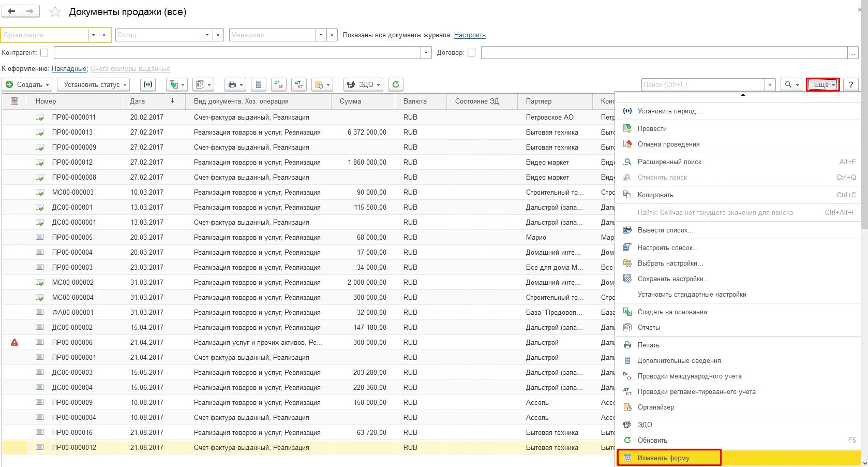
Task: Open the Настроить link
Action: 470,35
